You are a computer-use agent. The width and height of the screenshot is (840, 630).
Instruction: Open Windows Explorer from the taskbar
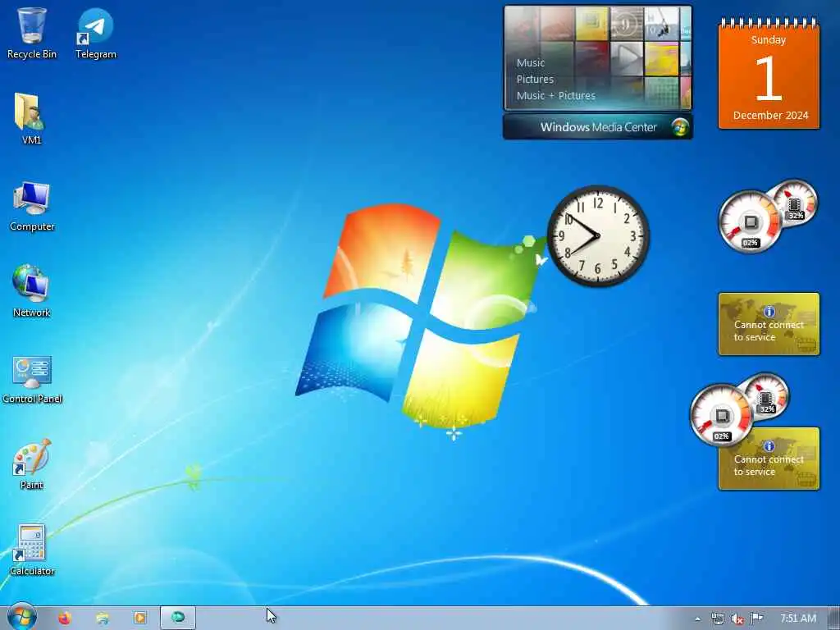click(x=103, y=619)
